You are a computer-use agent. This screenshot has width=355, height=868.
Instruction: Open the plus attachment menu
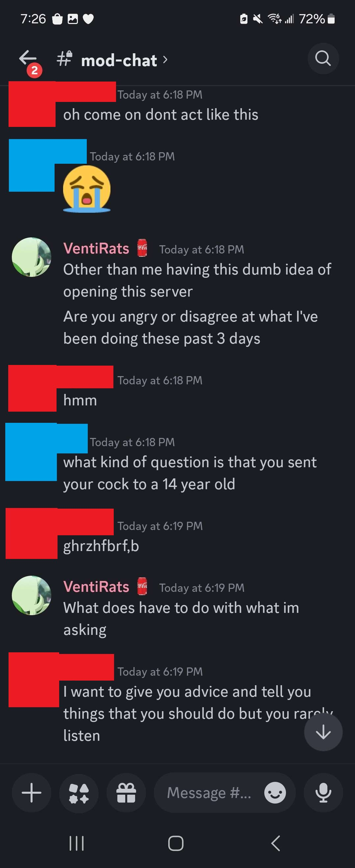click(x=32, y=792)
